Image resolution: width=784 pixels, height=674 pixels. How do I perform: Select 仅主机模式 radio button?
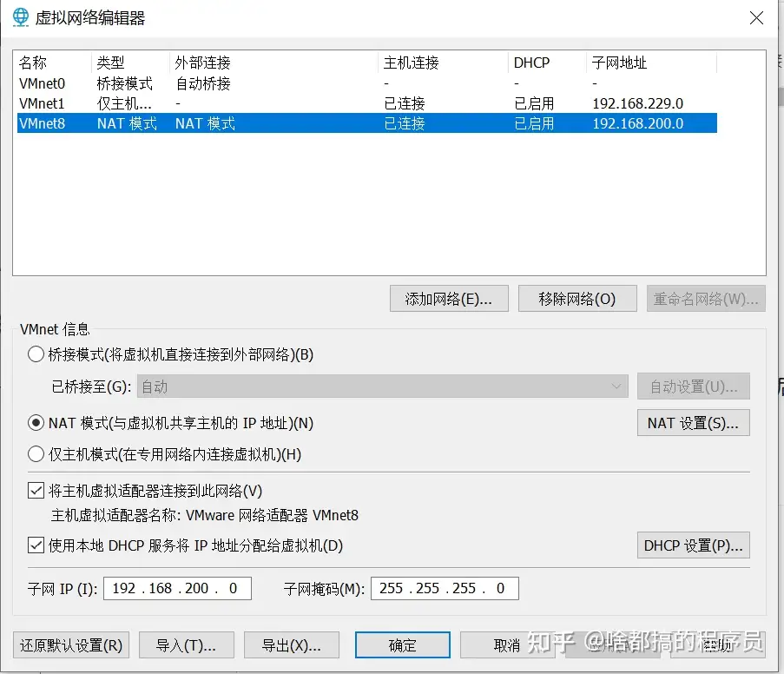click(x=36, y=454)
